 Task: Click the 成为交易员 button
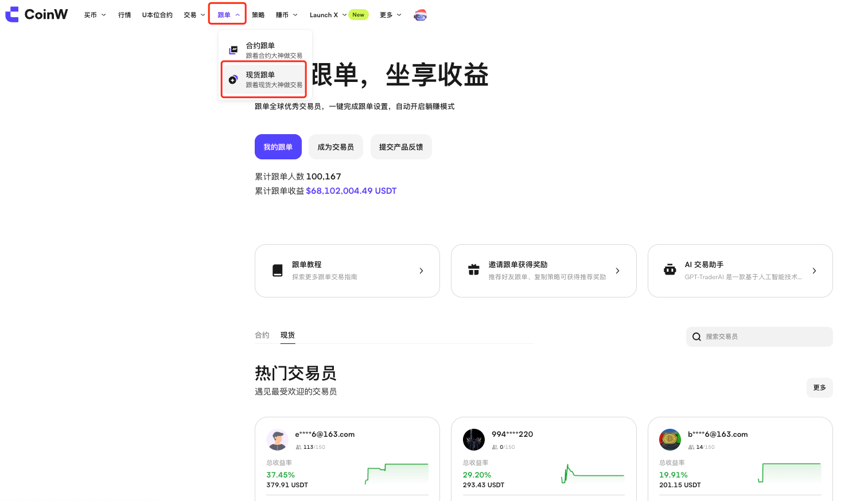[336, 147]
